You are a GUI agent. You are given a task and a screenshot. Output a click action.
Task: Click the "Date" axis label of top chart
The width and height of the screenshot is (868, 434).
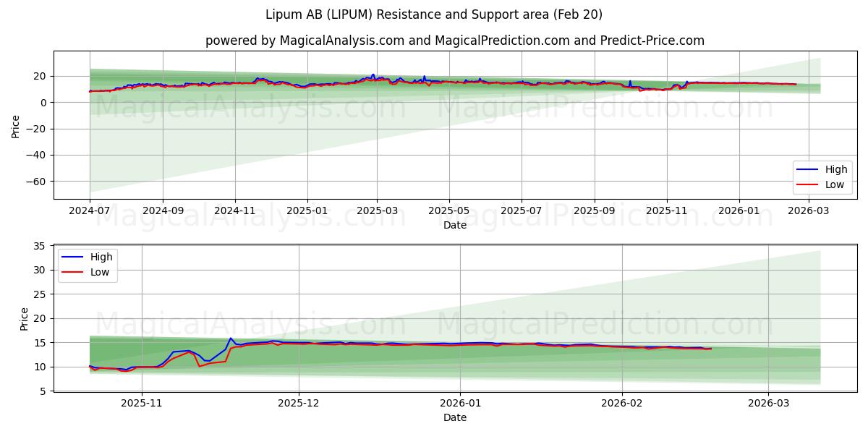(x=455, y=225)
